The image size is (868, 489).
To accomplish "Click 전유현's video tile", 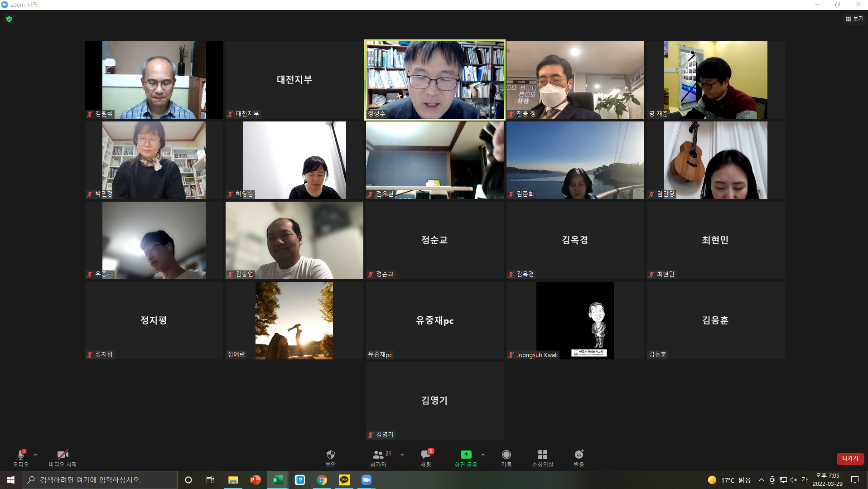I will (435, 160).
